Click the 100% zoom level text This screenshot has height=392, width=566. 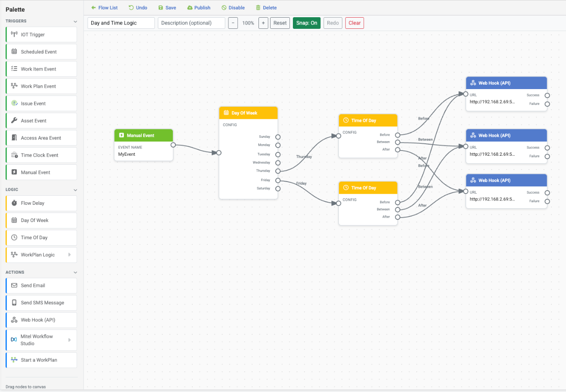click(248, 23)
